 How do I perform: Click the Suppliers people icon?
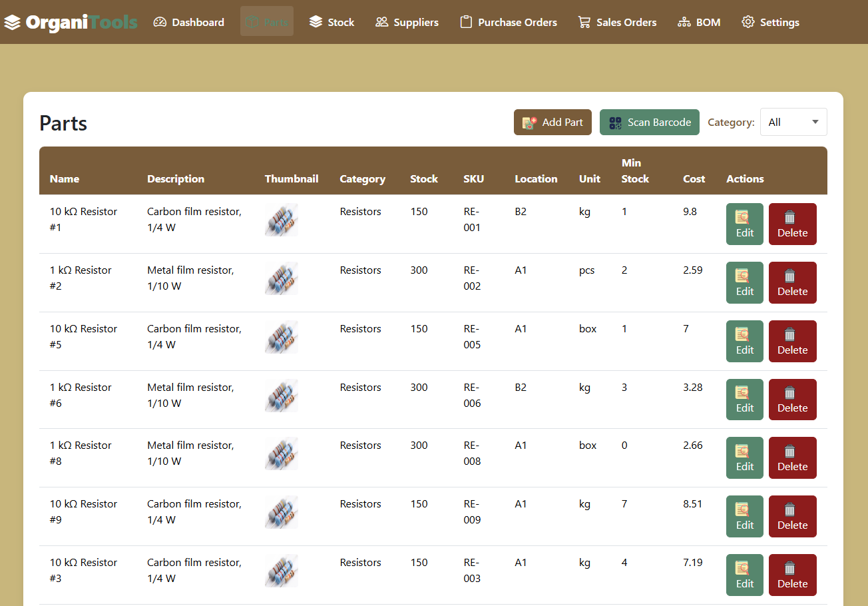(382, 22)
